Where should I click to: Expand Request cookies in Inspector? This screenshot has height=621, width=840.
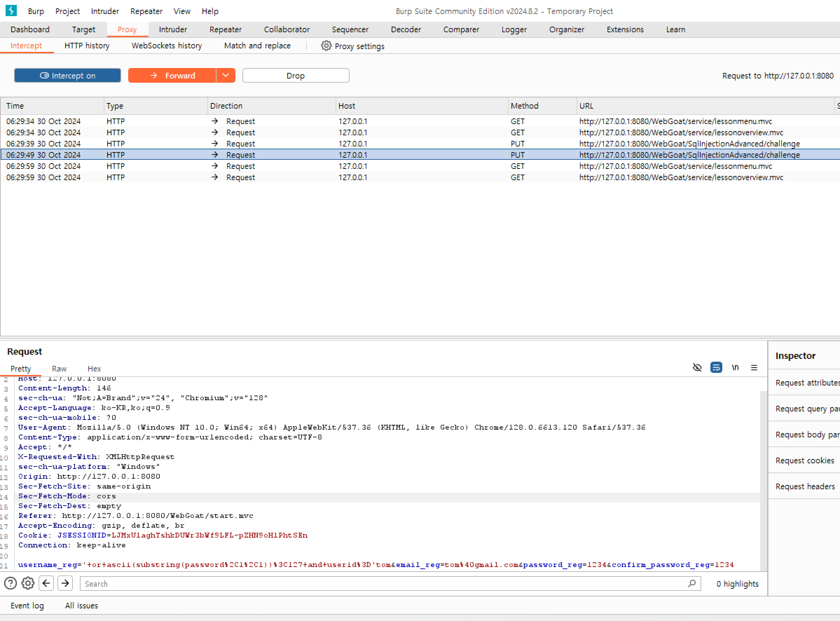[x=804, y=460]
